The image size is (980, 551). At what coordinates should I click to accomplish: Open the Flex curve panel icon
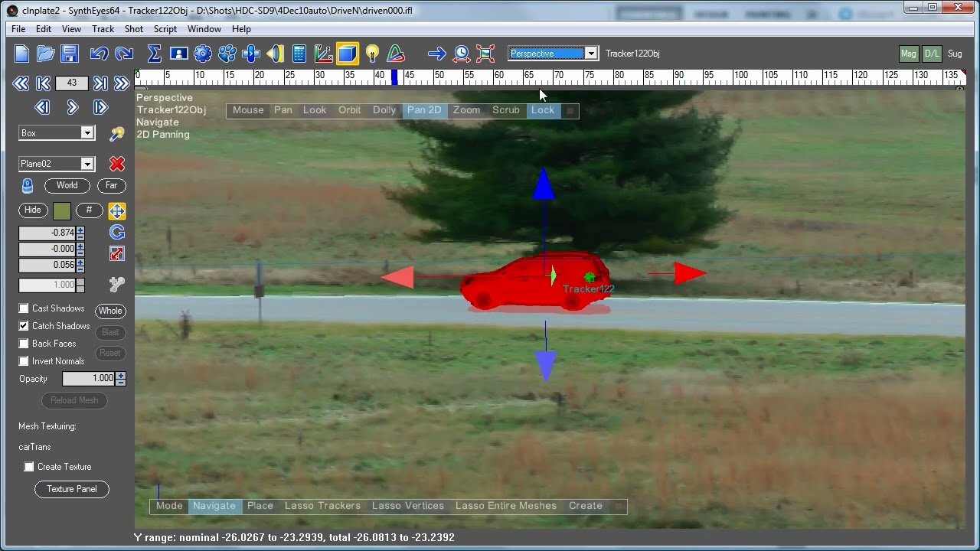[396, 54]
